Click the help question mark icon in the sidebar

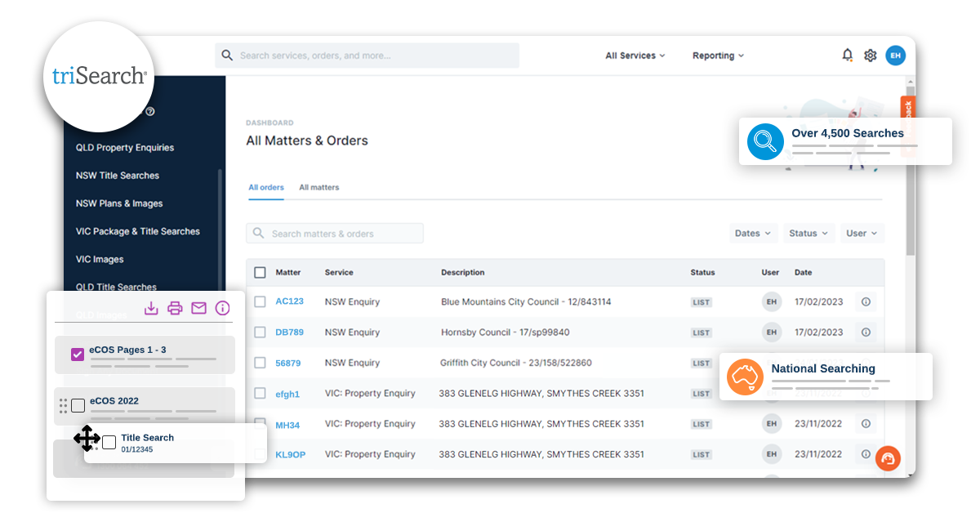(149, 112)
